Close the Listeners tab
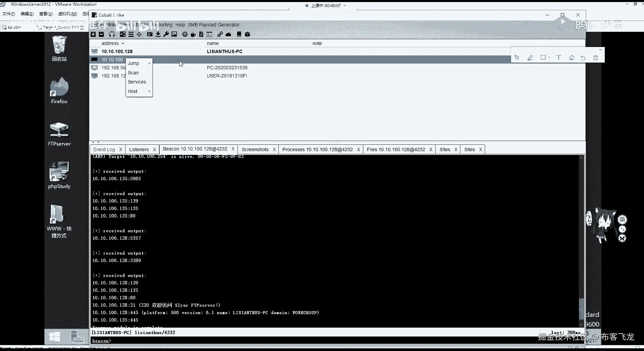The height and width of the screenshot is (351, 644). [x=154, y=149]
